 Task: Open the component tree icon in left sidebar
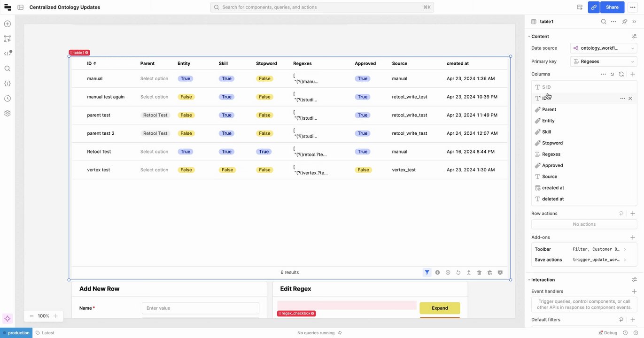8,38
